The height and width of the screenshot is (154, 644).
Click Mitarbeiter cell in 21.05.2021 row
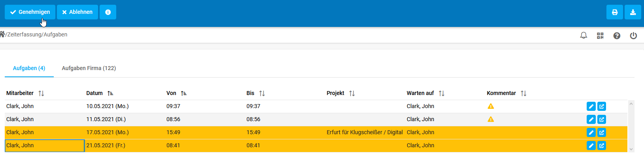pyautogui.click(x=45, y=145)
